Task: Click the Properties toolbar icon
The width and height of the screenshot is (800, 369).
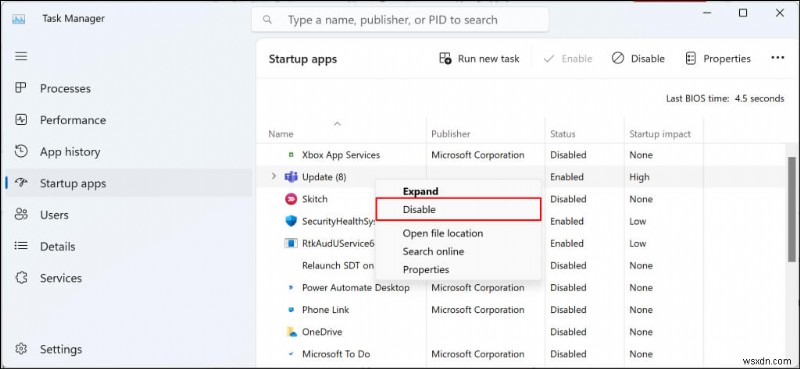Action: point(691,59)
